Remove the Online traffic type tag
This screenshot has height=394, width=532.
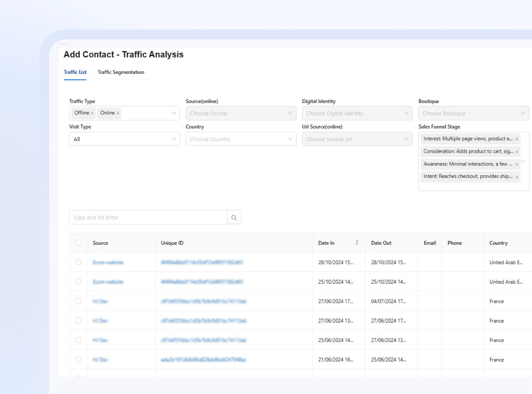[x=118, y=113]
